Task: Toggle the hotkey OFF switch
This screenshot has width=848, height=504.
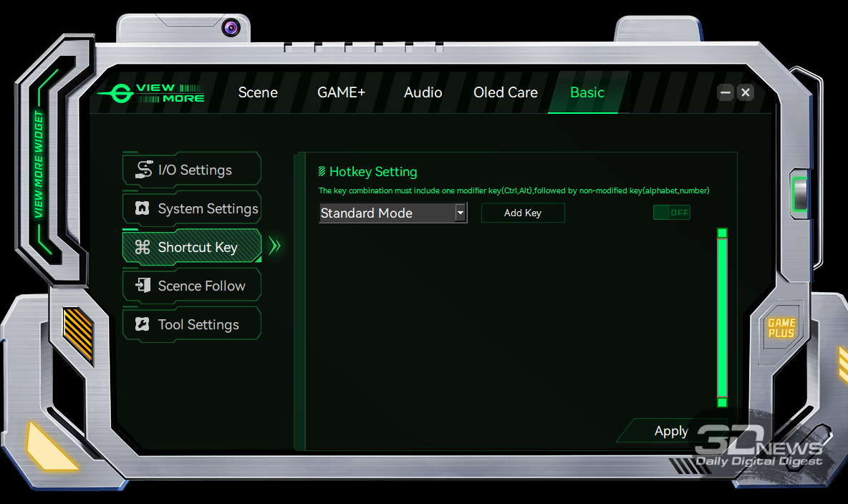Action: click(x=671, y=213)
